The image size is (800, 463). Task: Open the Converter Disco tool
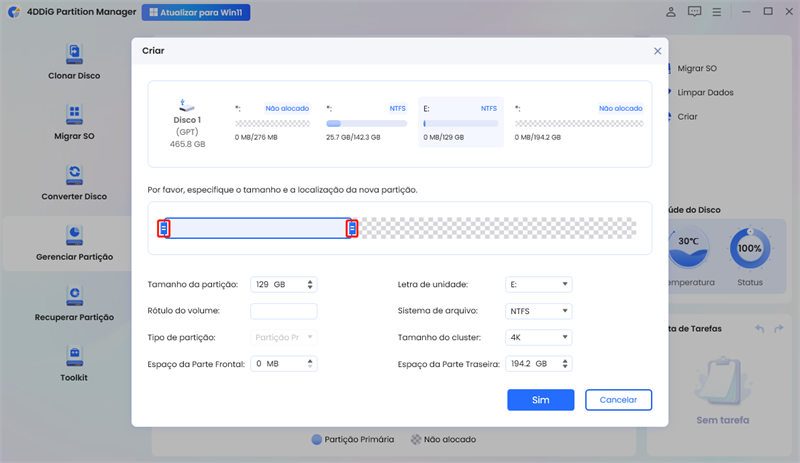click(x=74, y=182)
